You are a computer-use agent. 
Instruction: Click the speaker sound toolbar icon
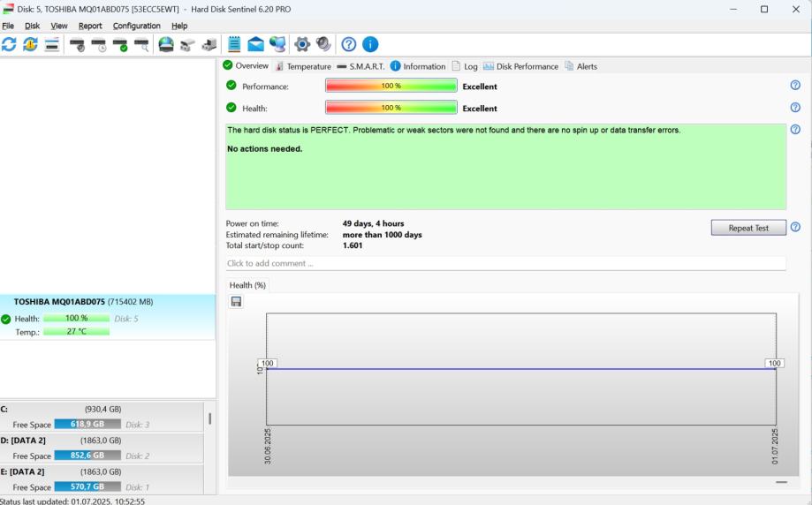click(323, 45)
